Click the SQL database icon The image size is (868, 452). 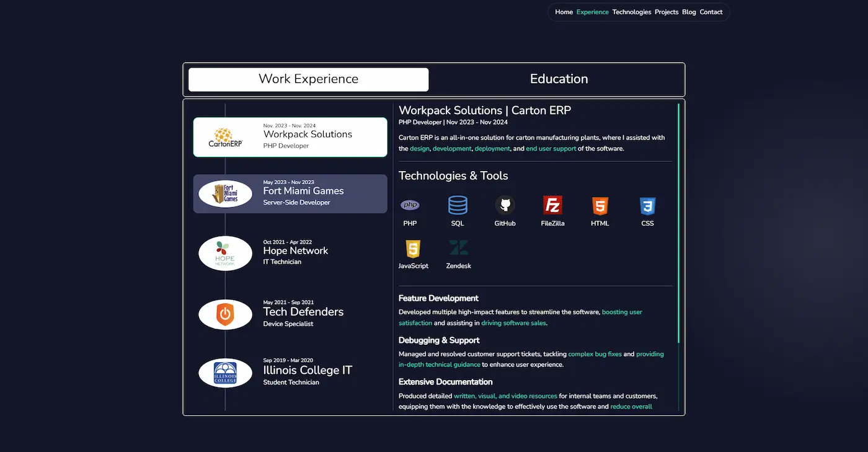point(458,205)
